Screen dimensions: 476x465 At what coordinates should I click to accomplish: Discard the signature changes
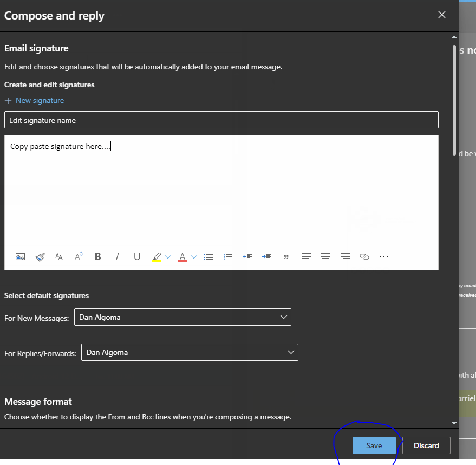point(426,445)
